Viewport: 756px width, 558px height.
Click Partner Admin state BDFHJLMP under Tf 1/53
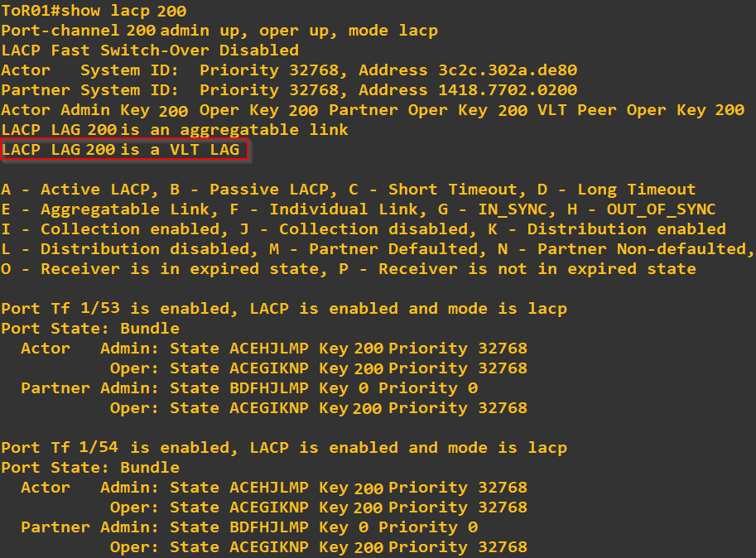pos(268,388)
